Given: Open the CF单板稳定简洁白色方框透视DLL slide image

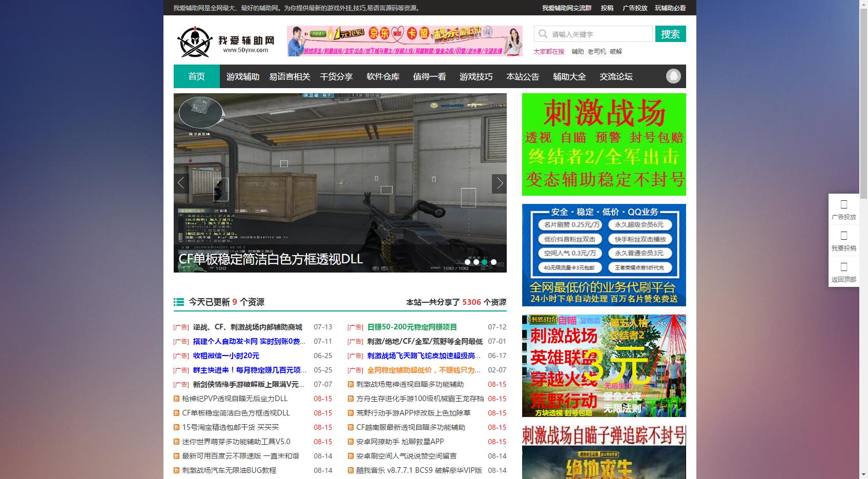Looking at the screenshot, I should [x=340, y=183].
